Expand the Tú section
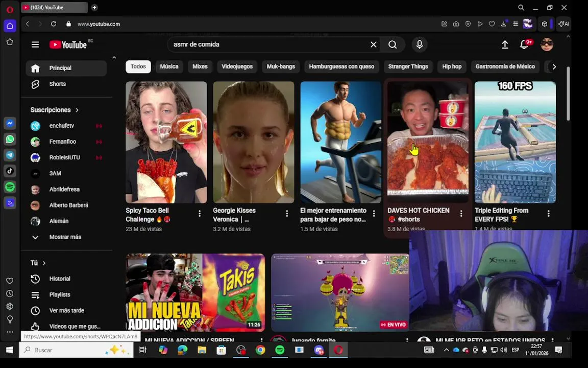Screen dimensions: 588x368 [38, 263]
